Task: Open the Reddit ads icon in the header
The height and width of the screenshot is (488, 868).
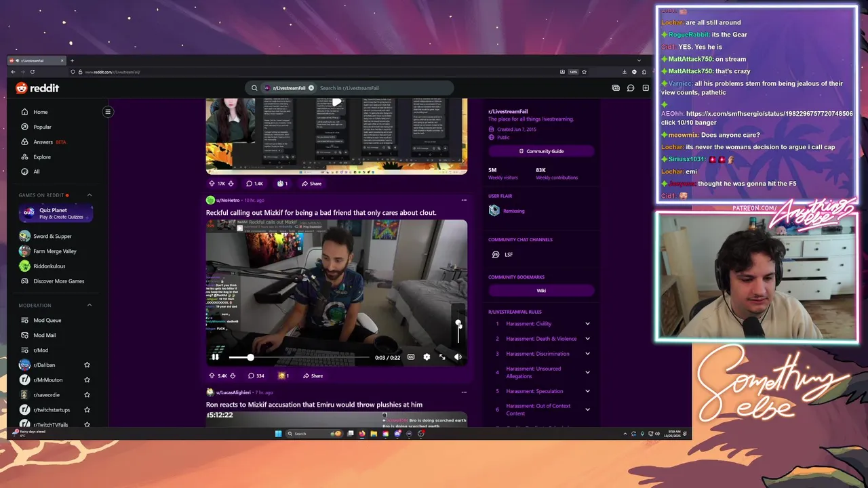Action: 616,88
